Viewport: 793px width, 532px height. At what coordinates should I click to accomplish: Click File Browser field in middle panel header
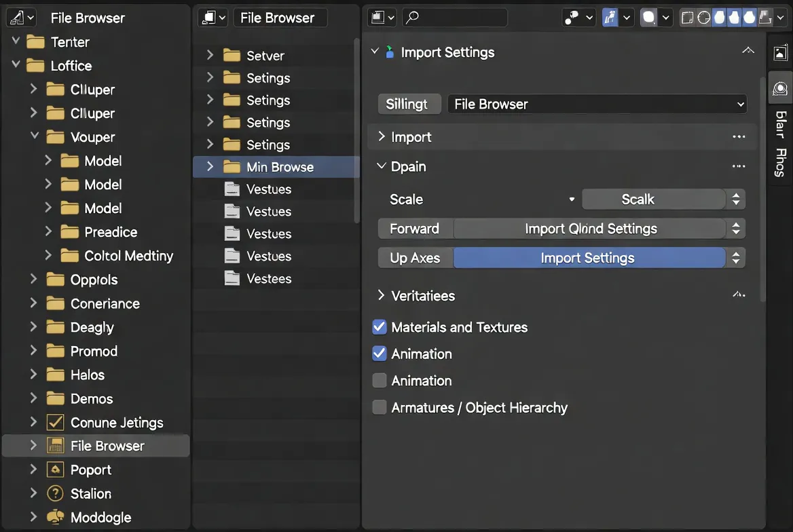coord(280,18)
